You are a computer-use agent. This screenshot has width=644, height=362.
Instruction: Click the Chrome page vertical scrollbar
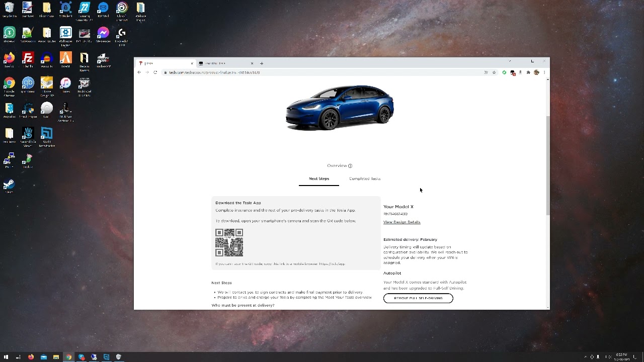[548, 166]
